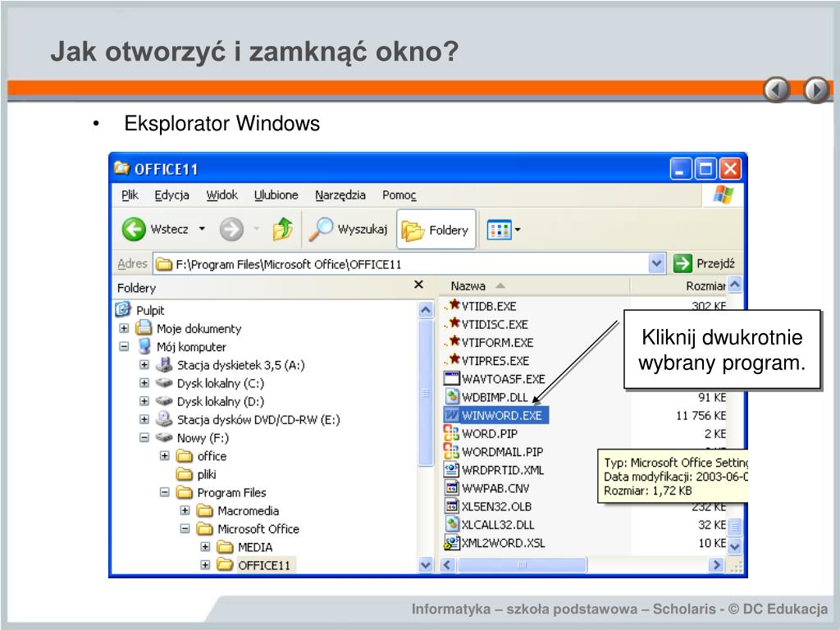Viewport: 840px width, 630px height.
Task: Select the Mój komputer icon
Action: click(144, 346)
